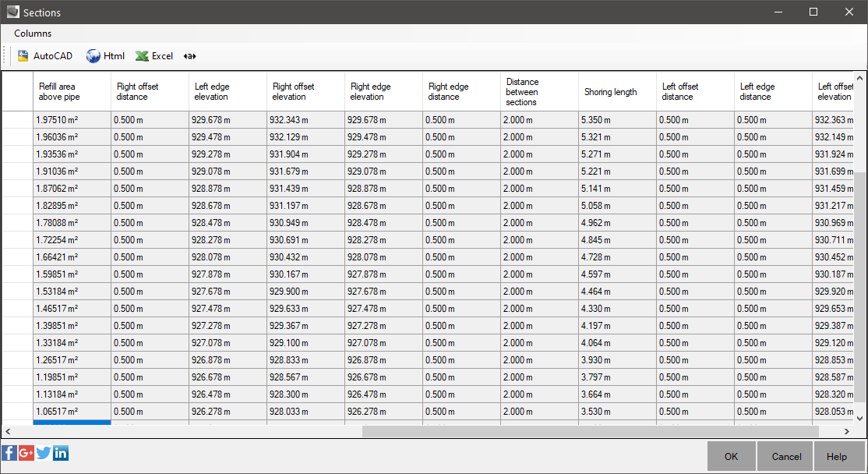Click the Sections window icon in title bar
Viewport: 868px width, 474px height.
pyautogui.click(x=13, y=12)
